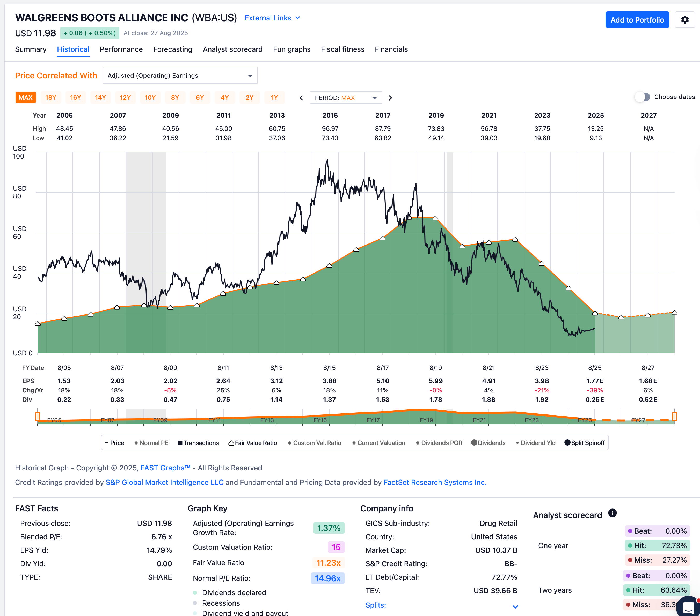The image size is (700, 616).
Task: Show Normal PE line via legend
Action: [x=152, y=443]
